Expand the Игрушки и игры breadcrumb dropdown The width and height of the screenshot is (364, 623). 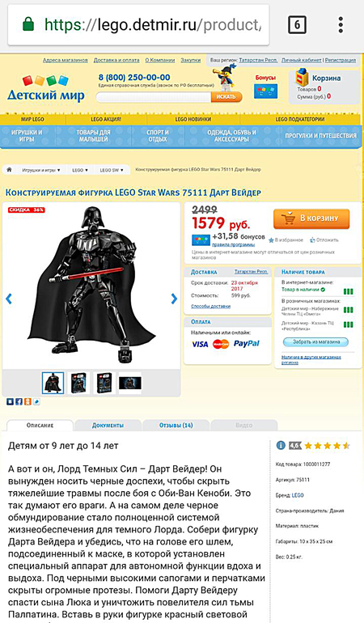(x=41, y=170)
